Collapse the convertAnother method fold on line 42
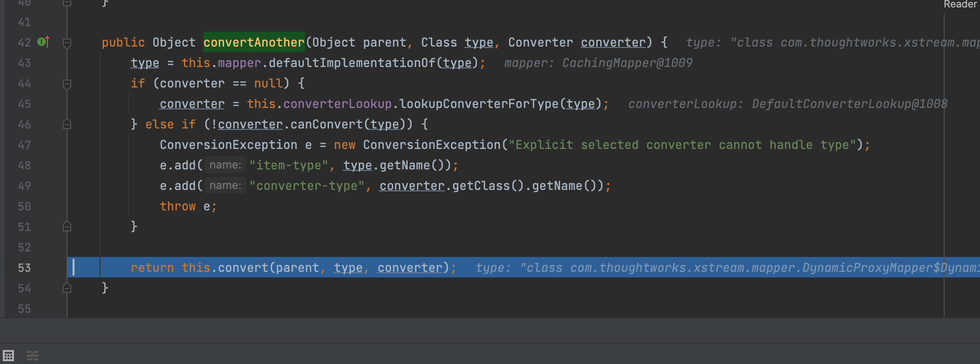Image resolution: width=980 pixels, height=364 pixels. coord(67,43)
